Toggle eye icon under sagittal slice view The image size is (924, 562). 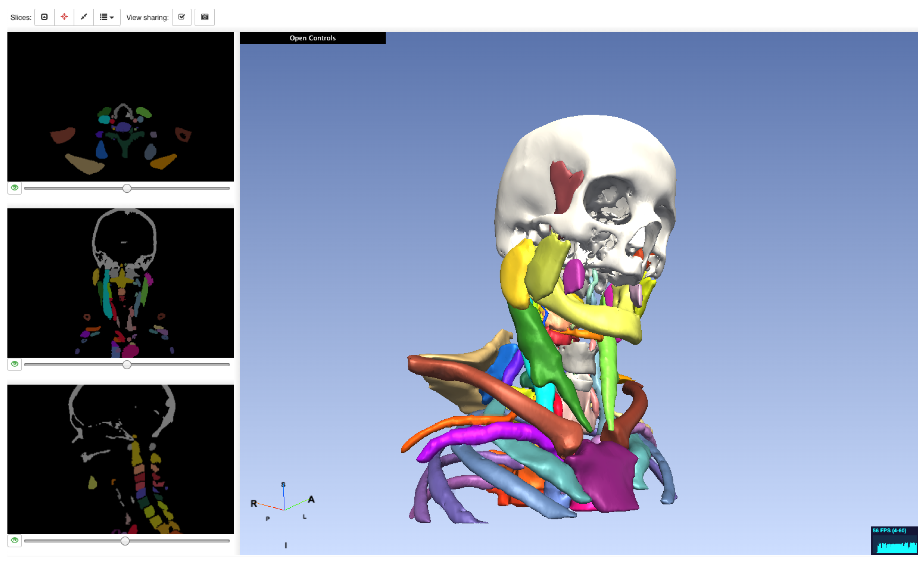click(x=15, y=540)
